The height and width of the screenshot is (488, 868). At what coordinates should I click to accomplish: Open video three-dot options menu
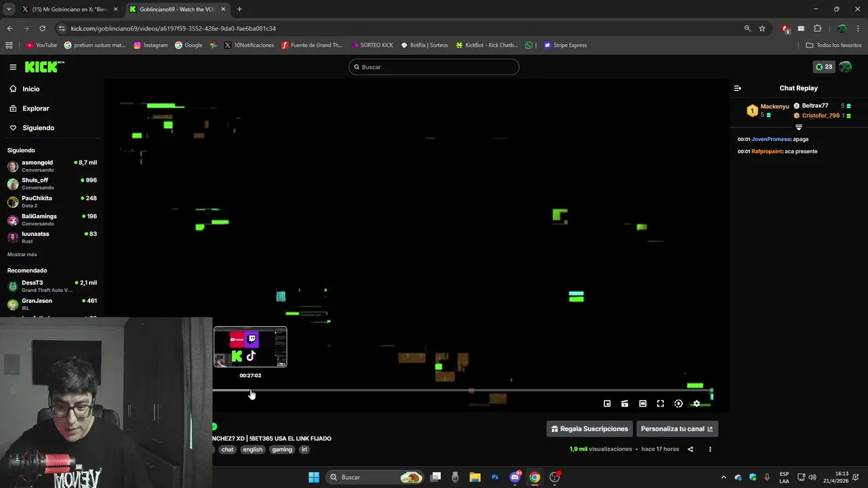pyautogui.click(x=710, y=449)
